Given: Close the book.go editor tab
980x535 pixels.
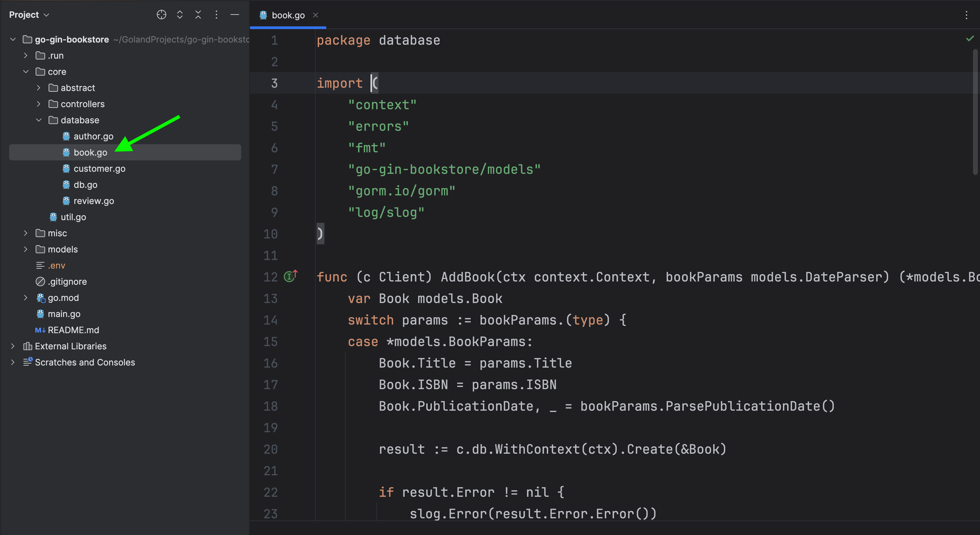Looking at the screenshot, I should tap(315, 15).
